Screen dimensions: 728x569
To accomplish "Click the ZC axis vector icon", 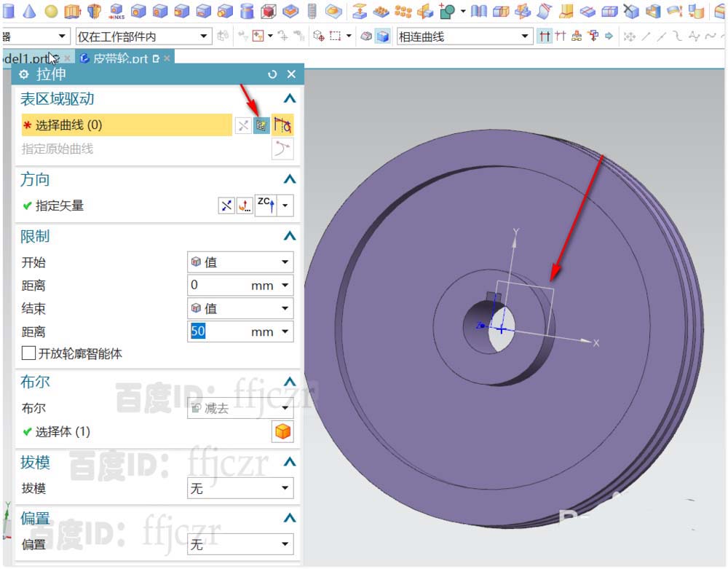I will [266, 205].
